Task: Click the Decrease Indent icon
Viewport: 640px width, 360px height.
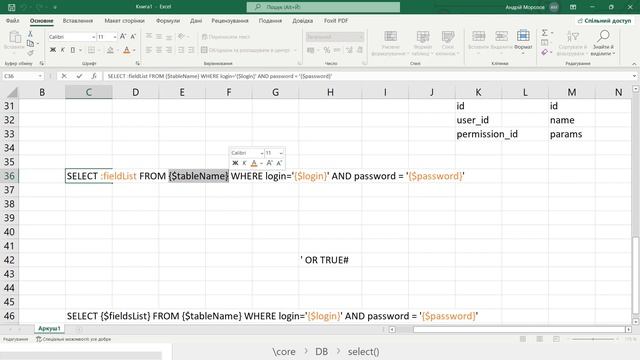Action: pyautogui.click(x=181, y=50)
